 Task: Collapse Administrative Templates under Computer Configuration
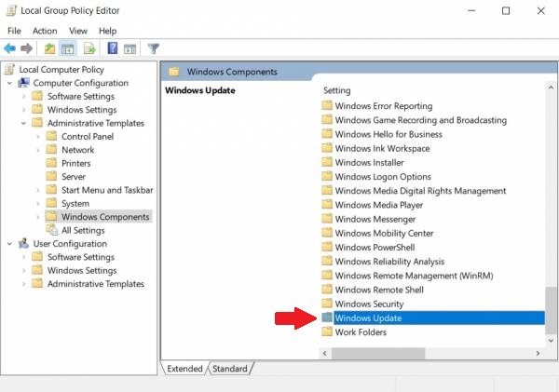[23, 123]
